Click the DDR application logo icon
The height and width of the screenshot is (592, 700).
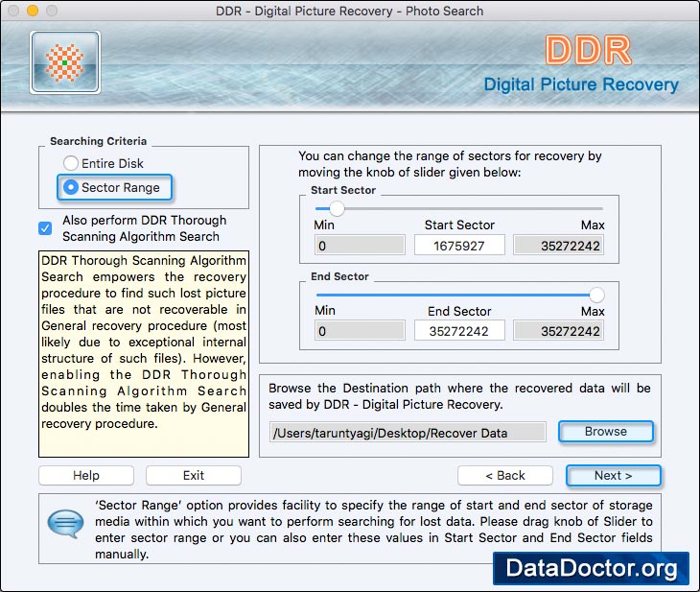tap(65, 62)
